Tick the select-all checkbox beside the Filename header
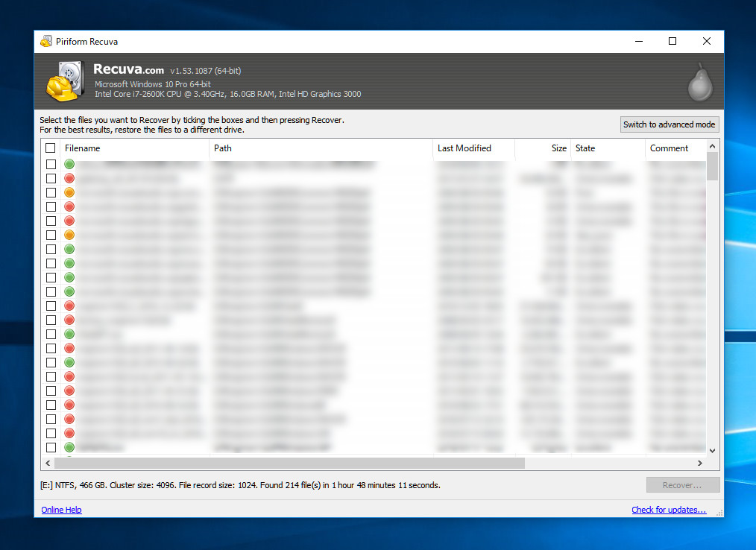Viewport: 756px width, 550px height. 50,148
